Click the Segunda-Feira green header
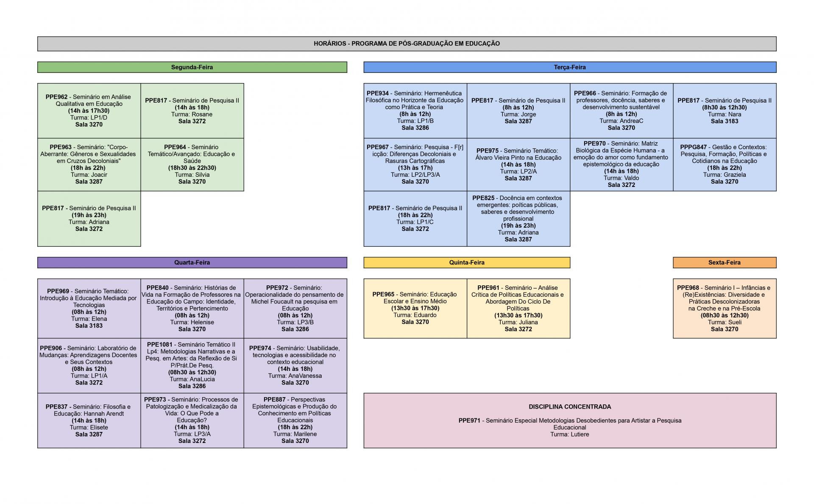This screenshot has height=504, width=814. pyautogui.click(x=192, y=67)
